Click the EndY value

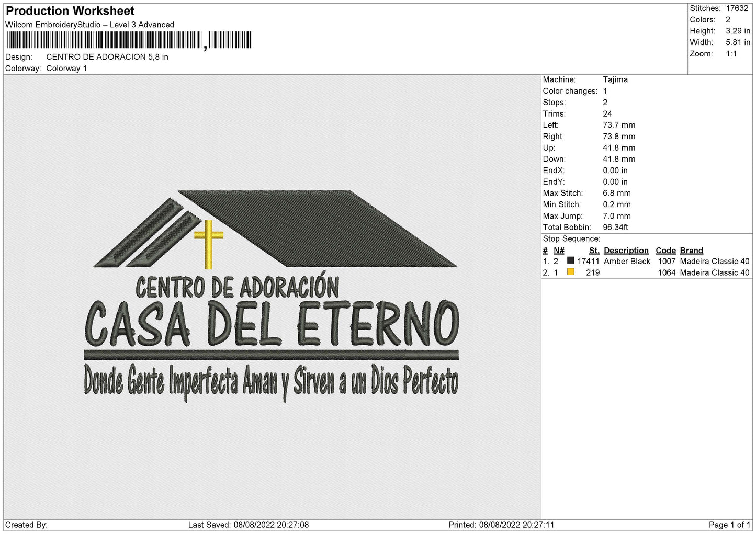[615, 182]
